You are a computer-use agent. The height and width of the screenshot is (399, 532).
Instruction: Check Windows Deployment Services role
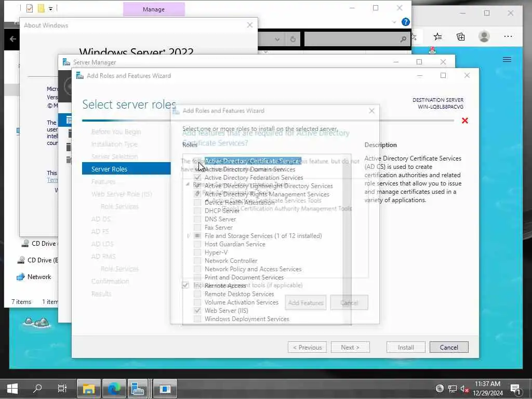click(197, 319)
